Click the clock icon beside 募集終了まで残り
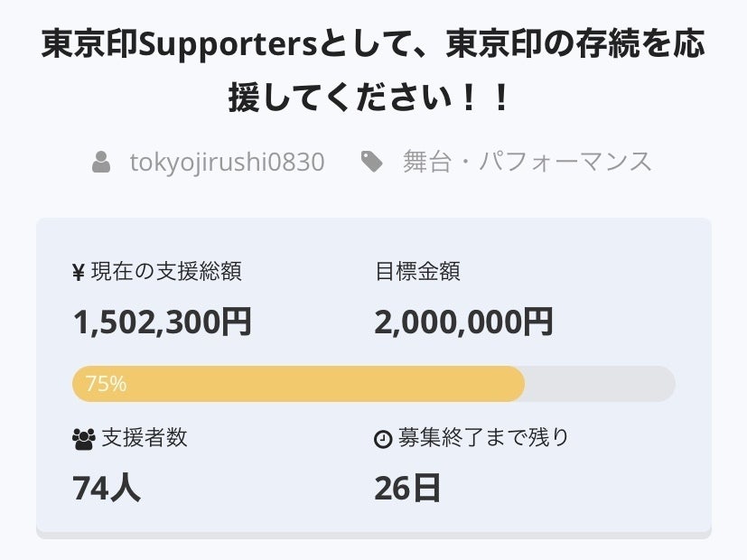The image size is (747, 560). [383, 439]
